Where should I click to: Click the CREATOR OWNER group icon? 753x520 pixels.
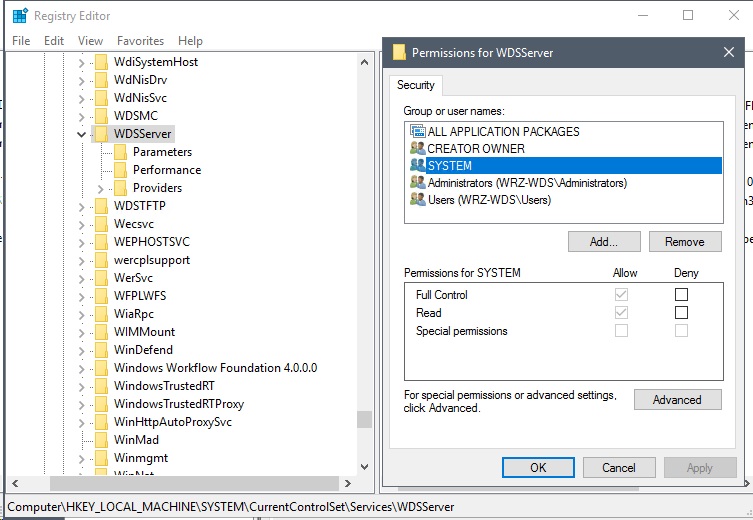pos(418,148)
